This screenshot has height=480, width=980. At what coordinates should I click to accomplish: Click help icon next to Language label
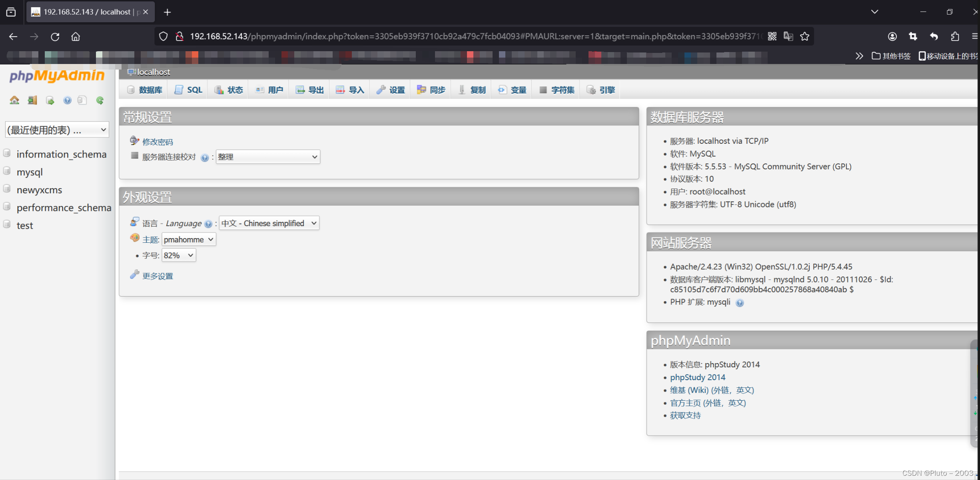coord(208,224)
